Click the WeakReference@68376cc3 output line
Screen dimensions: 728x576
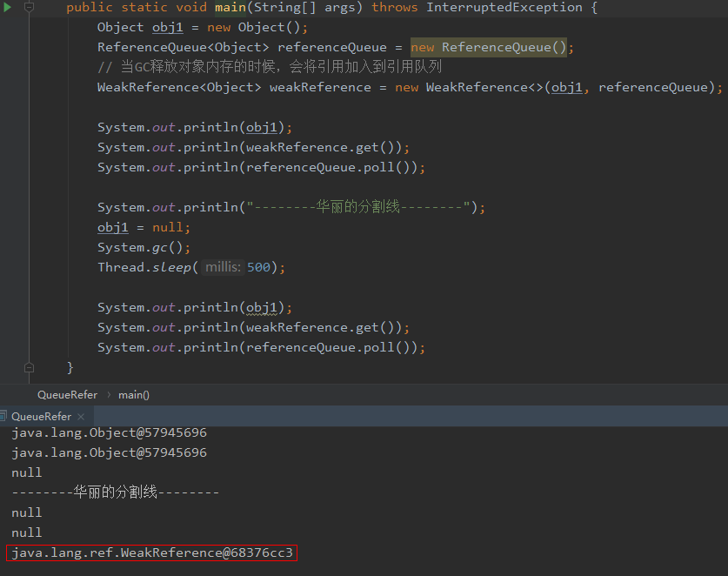click(152, 553)
